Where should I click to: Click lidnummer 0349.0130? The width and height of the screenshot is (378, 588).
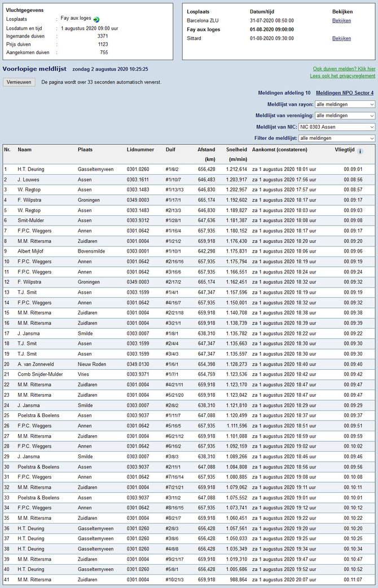point(138,364)
